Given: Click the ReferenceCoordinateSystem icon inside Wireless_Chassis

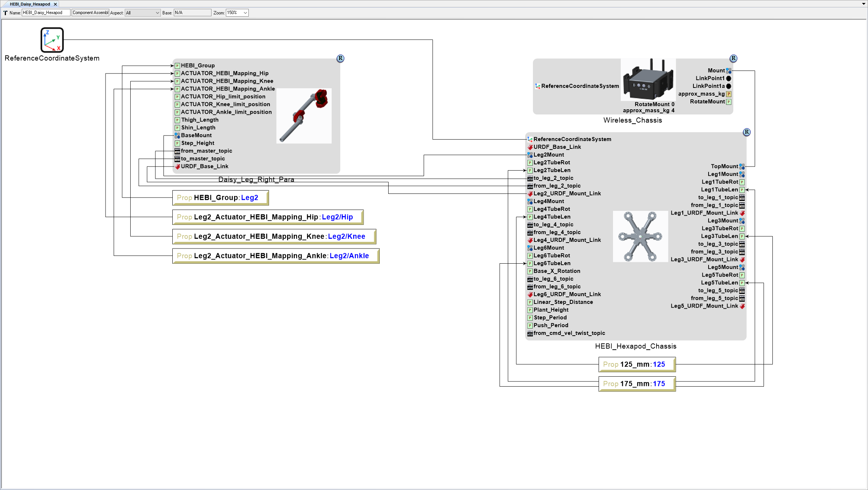Looking at the screenshot, I should [x=537, y=86].
